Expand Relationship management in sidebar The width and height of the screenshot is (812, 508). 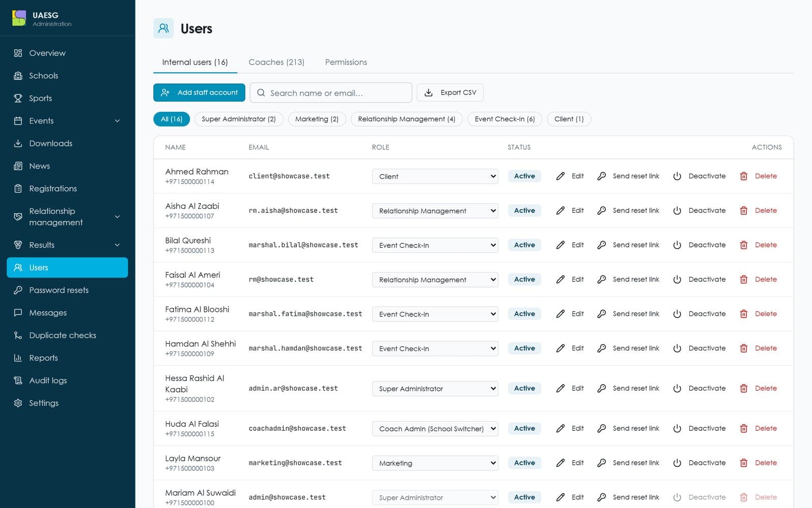(x=67, y=217)
